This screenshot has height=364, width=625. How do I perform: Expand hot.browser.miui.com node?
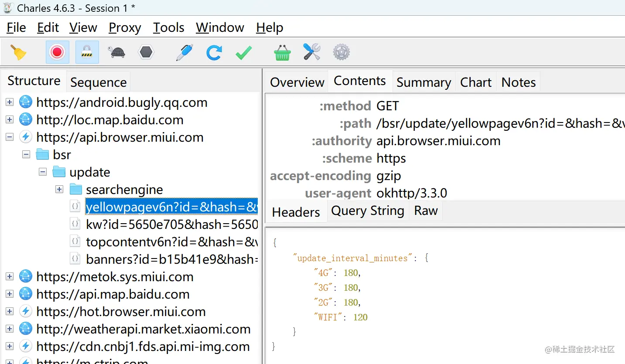click(x=10, y=312)
